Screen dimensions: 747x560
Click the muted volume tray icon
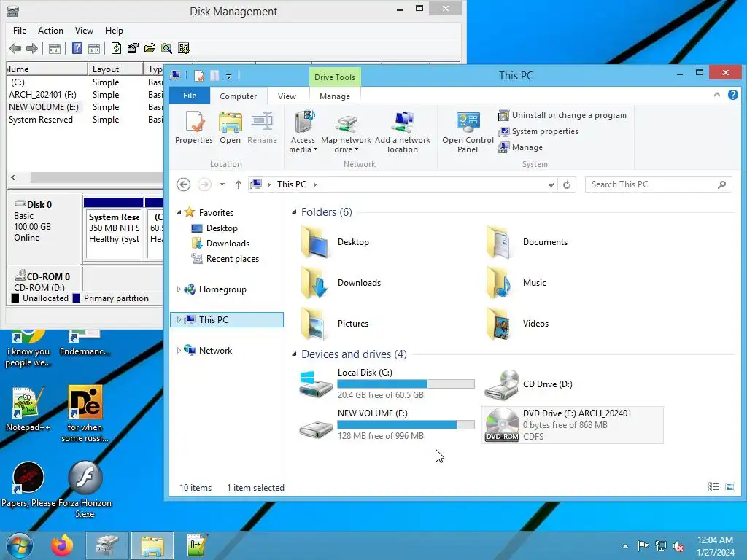[x=678, y=546]
